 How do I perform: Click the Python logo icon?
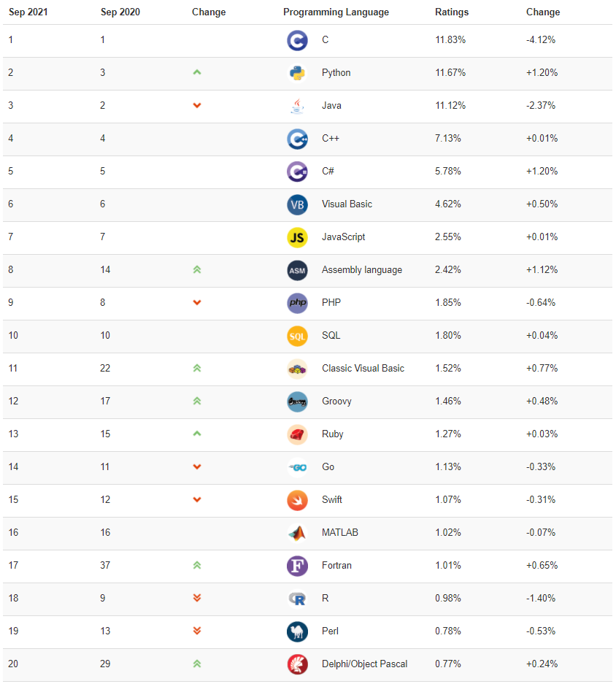pos(297,73)
